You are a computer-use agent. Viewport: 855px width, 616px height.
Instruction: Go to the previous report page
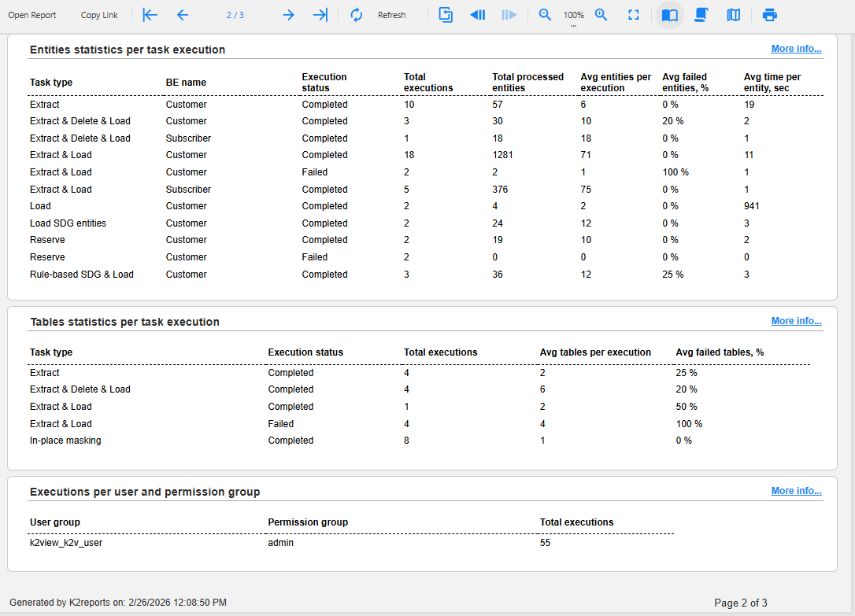tap(183, 15)
